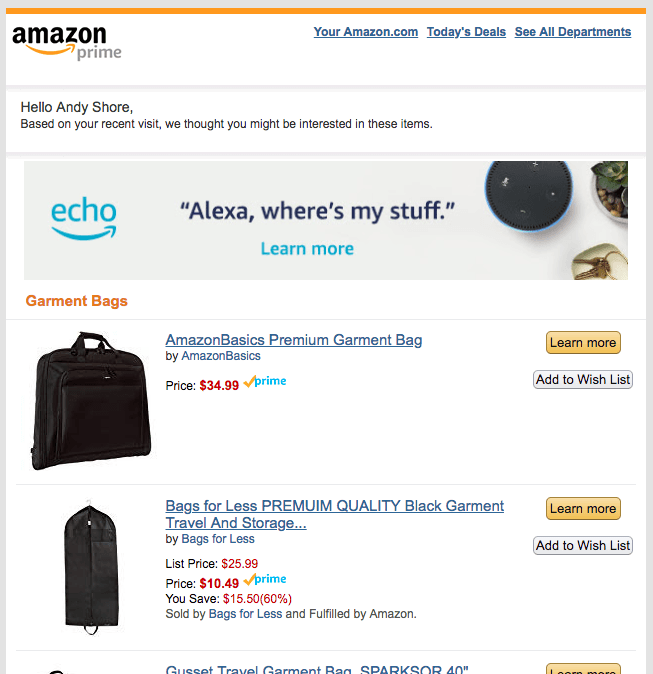Click Learn more in Echo banner
The image size is (653, 674).
point(307,249)
